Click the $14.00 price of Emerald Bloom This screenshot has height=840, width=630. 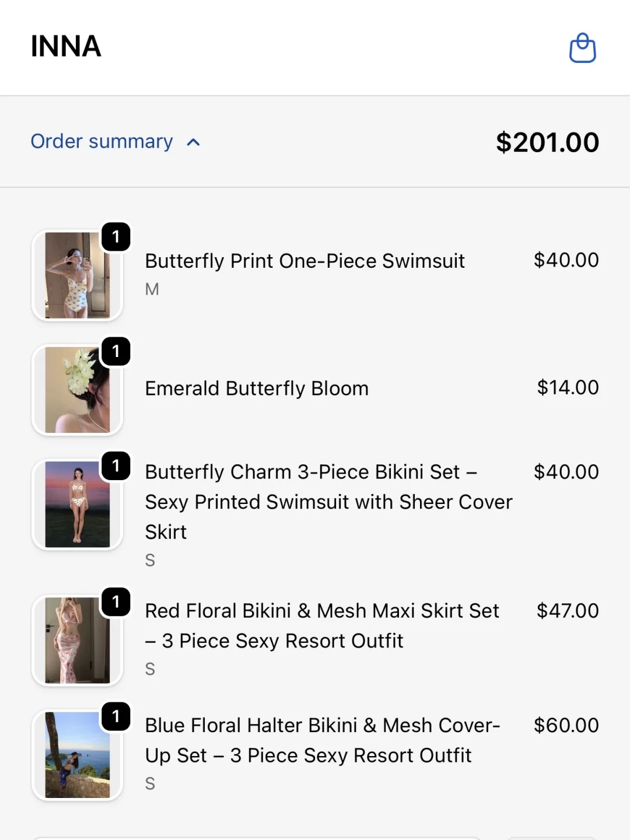click(568, 387)
